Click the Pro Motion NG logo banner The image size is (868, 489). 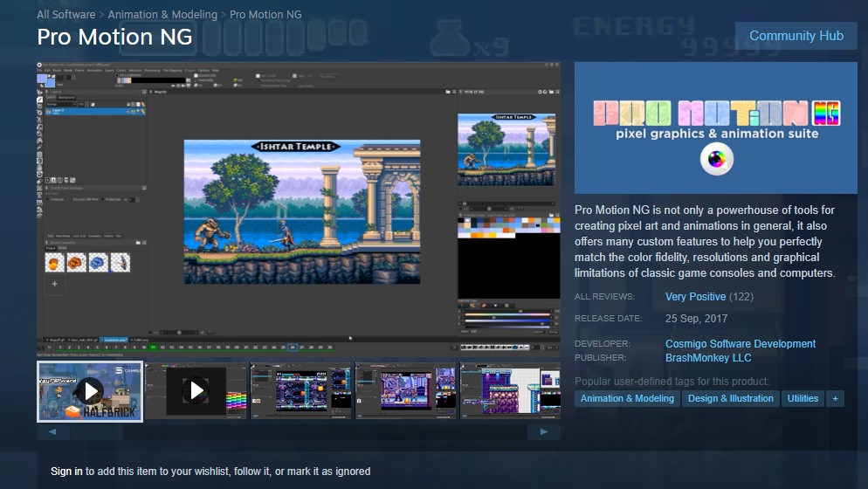715,127
